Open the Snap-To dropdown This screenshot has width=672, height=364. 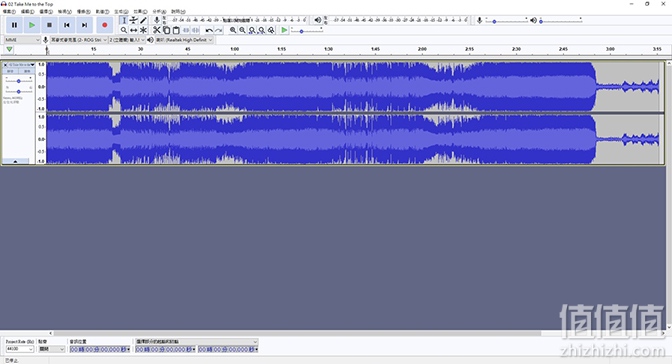51,349
